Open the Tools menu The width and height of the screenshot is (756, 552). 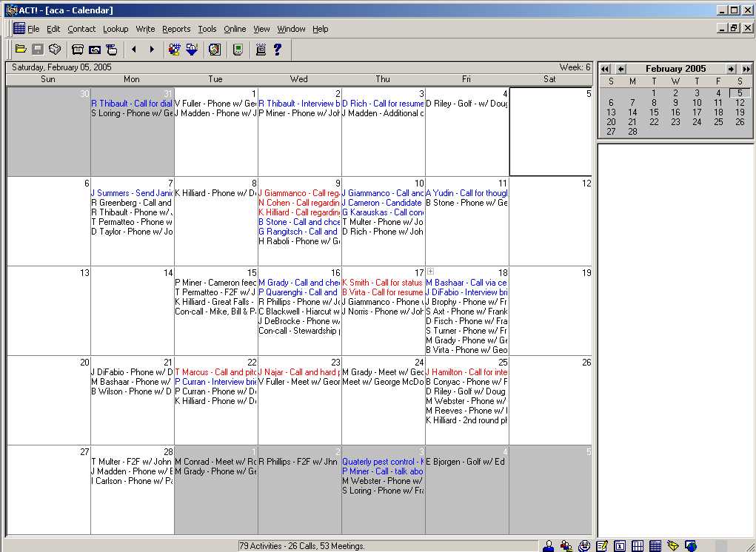(x=207, y=29)
